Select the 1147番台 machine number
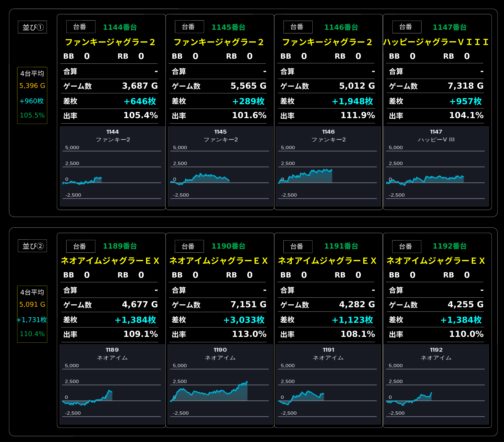 coord(450,27)
